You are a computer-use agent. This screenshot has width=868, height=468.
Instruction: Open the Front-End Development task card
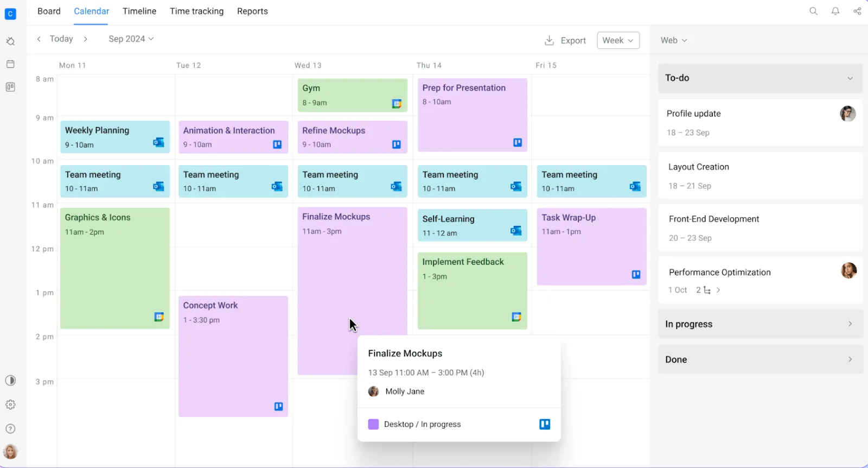[x=760, y=228]
